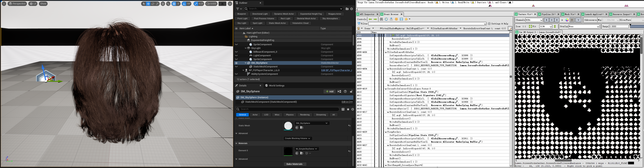Open the Overlay None dropdown

[584, 26]
